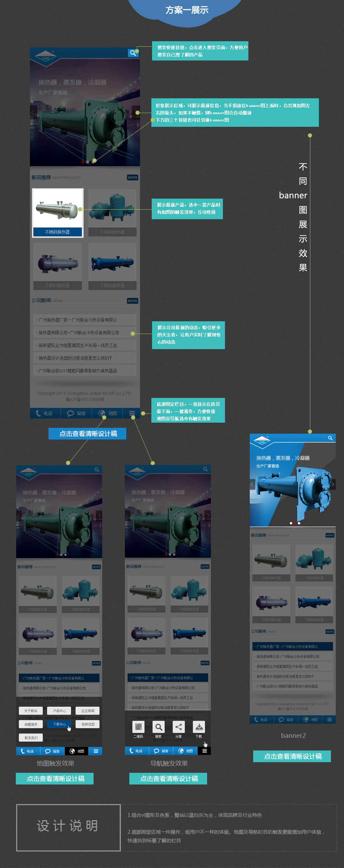Select the first white carousel dot on banner2
The height and width of the screenshot is (868, 344).
point(291,523)
